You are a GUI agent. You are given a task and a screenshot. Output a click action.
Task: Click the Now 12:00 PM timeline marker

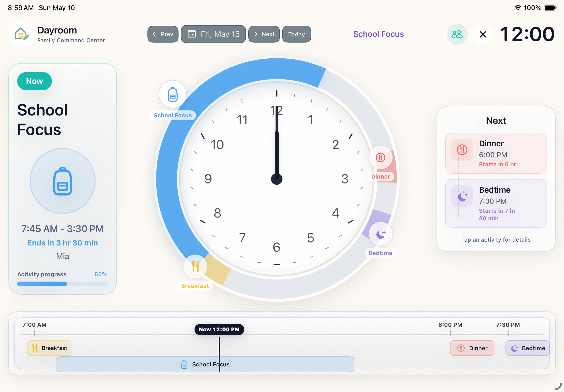coord(219,329)
